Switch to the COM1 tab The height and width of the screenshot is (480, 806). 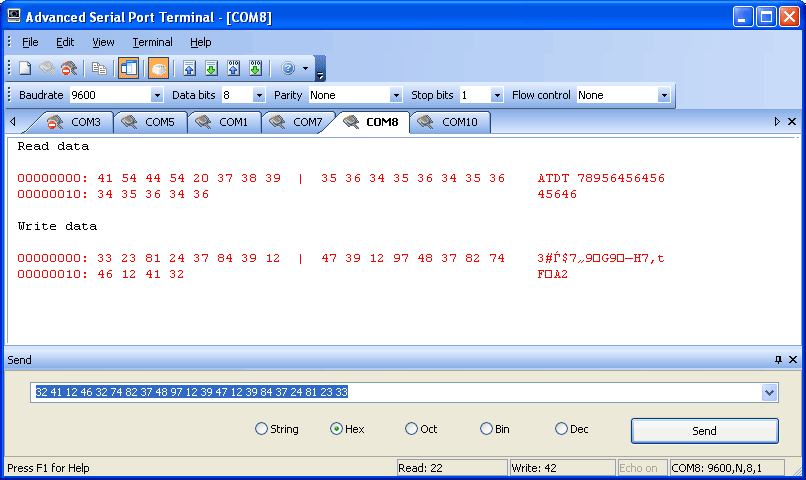pos(224,122)
